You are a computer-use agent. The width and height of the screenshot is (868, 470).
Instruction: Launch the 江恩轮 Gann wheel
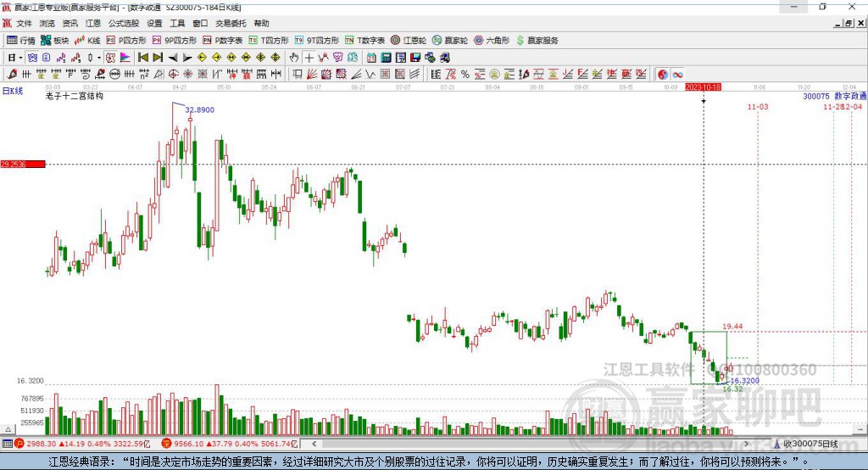point(409,41)
